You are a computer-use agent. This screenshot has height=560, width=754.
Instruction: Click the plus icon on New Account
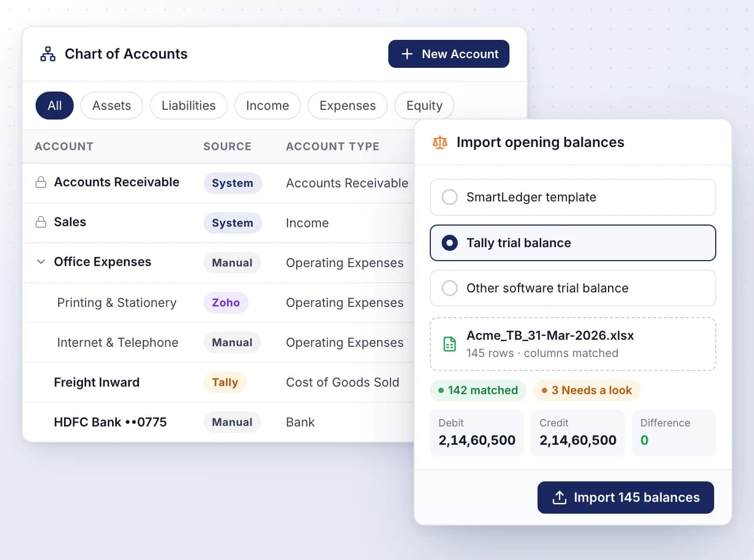(407, 54)
